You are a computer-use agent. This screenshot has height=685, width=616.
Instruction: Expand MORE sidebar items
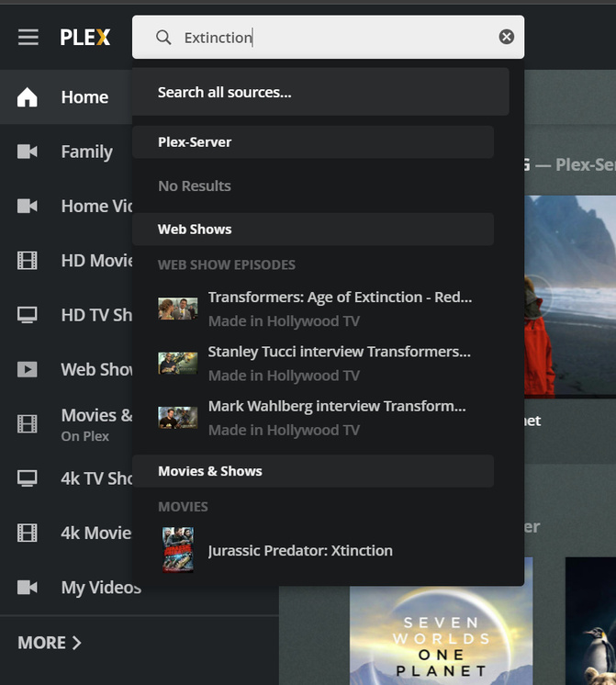coord(50,643)
